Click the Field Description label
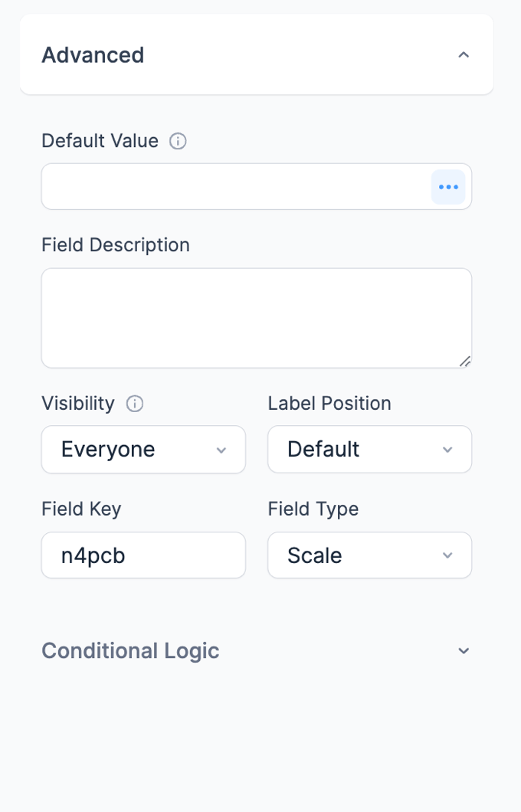 point(116,244)
